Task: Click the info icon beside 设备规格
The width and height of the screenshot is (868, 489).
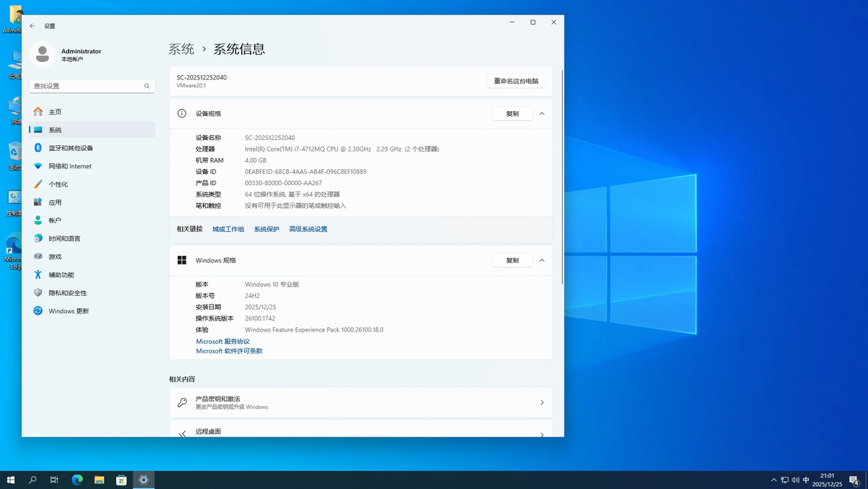Action: click(181, 114)
